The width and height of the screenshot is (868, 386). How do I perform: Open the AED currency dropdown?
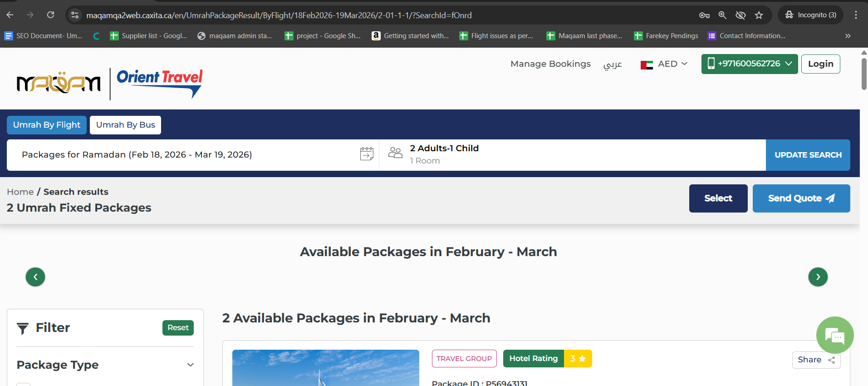tap(664, 64)
